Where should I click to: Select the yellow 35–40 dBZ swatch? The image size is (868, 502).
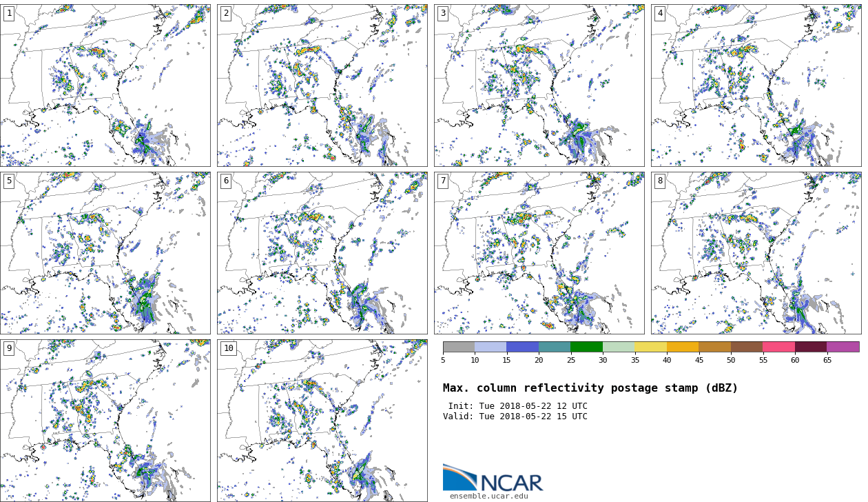pos(650,347)
